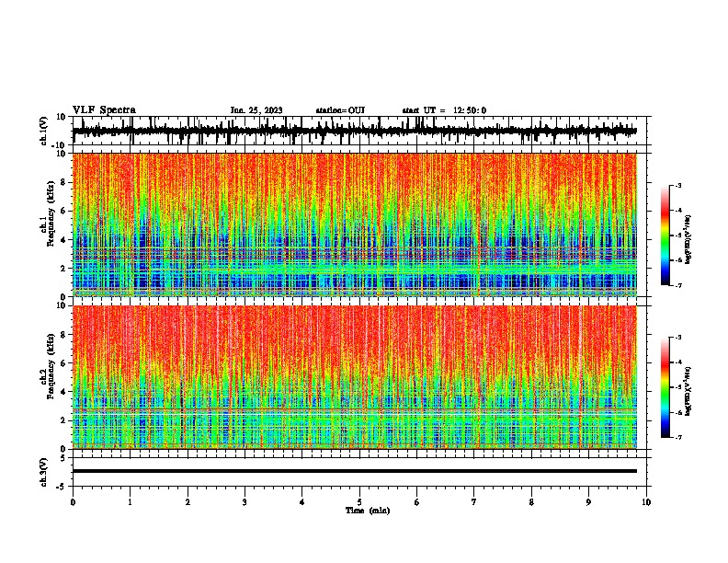Click the VLF Spectra title

click(x=104, y=110)
